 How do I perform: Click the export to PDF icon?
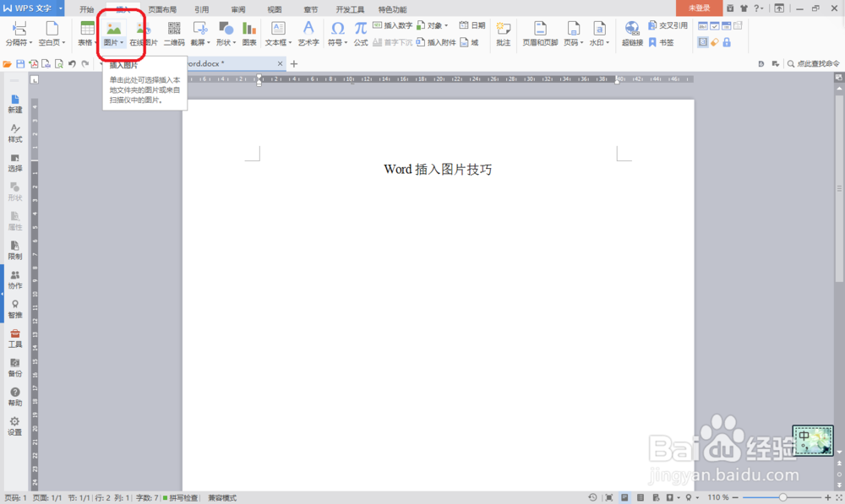[x=34, y=63]
